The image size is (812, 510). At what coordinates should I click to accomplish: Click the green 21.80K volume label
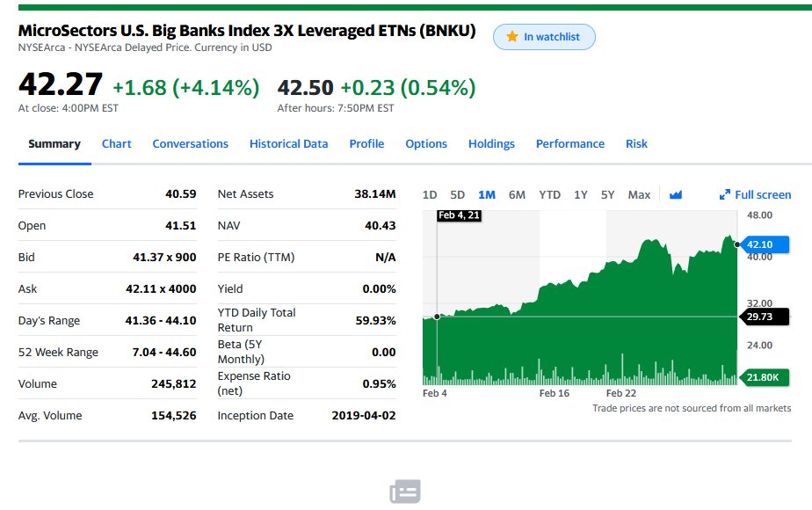click(x=765, y=377)
